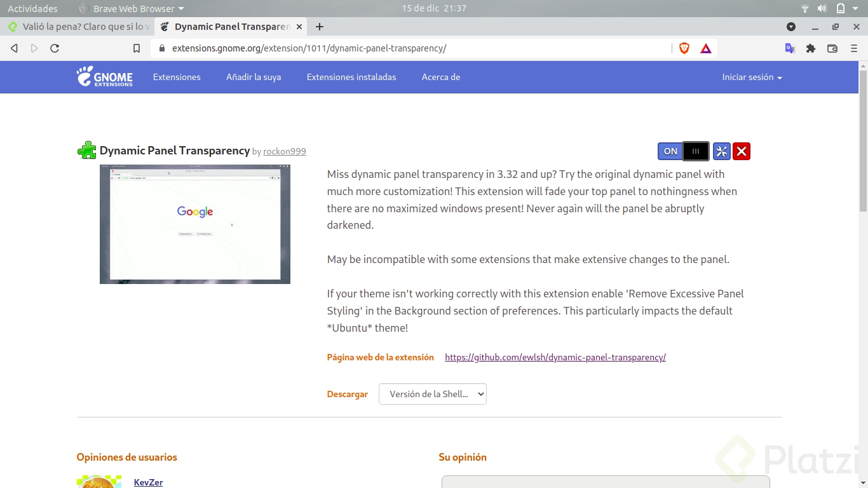Screen dimensions: 868x488
Task: Open the tab search dropdown circle
Action: coord(791,27)
